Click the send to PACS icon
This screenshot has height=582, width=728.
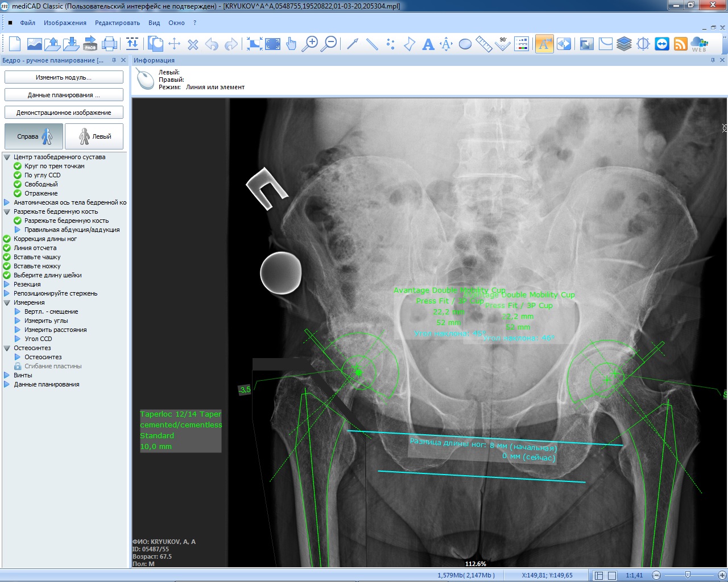[90, 44]
